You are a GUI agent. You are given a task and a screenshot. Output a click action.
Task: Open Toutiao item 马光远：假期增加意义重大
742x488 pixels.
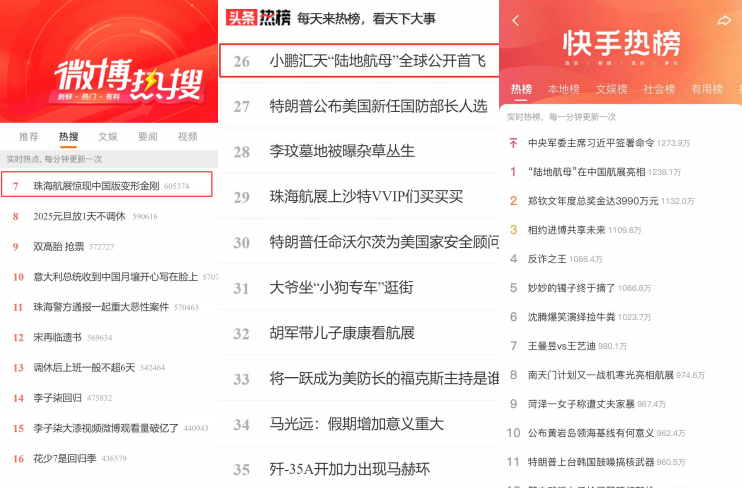pos(359,424)
